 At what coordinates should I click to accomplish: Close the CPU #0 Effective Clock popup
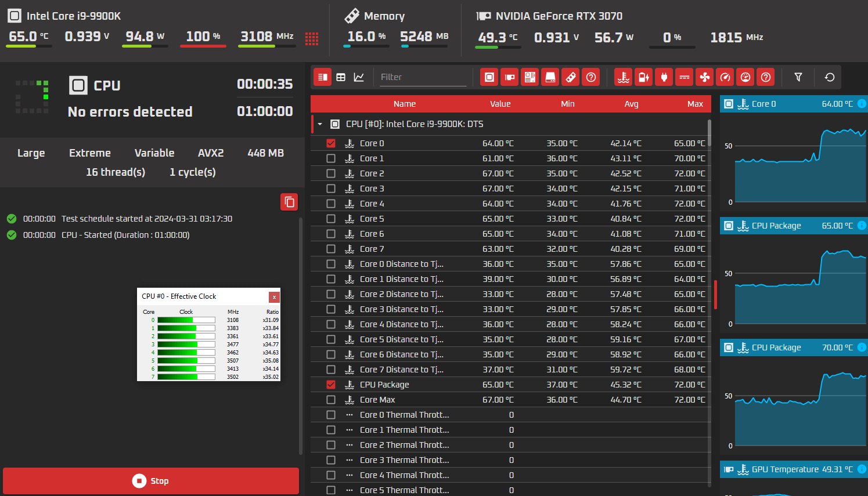(x=274, y=297)
